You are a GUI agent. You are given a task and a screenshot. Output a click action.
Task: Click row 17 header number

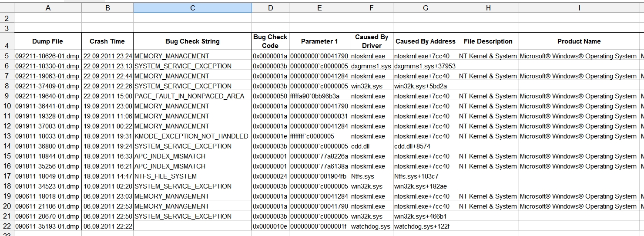coord(7,176)
